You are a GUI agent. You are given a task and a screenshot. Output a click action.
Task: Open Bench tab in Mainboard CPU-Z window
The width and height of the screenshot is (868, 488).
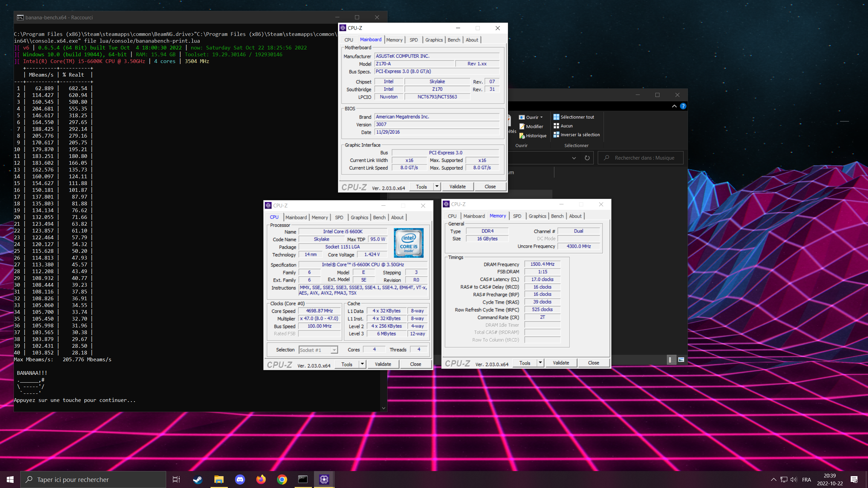[x=454, y=40]
